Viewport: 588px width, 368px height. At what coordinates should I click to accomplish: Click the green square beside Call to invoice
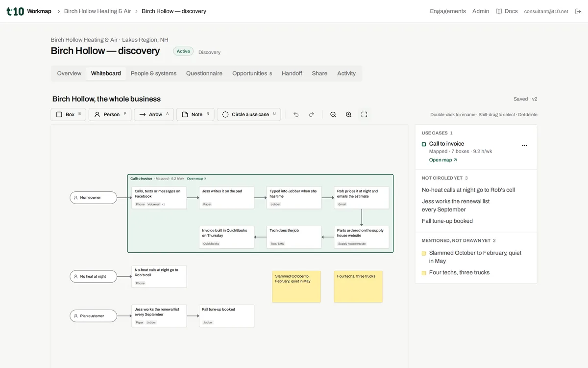[x=424, y=144]
